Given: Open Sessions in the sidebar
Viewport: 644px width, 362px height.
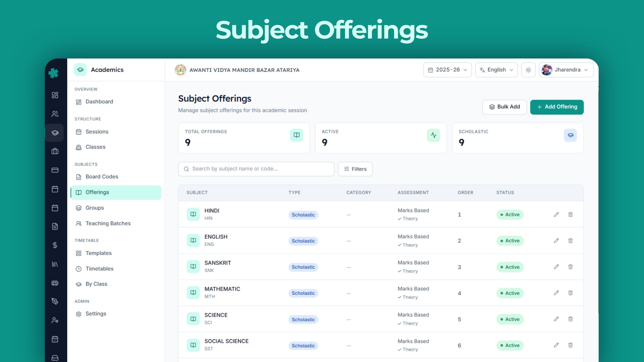Looking at the screenshot, I should [x=116, y=132].
